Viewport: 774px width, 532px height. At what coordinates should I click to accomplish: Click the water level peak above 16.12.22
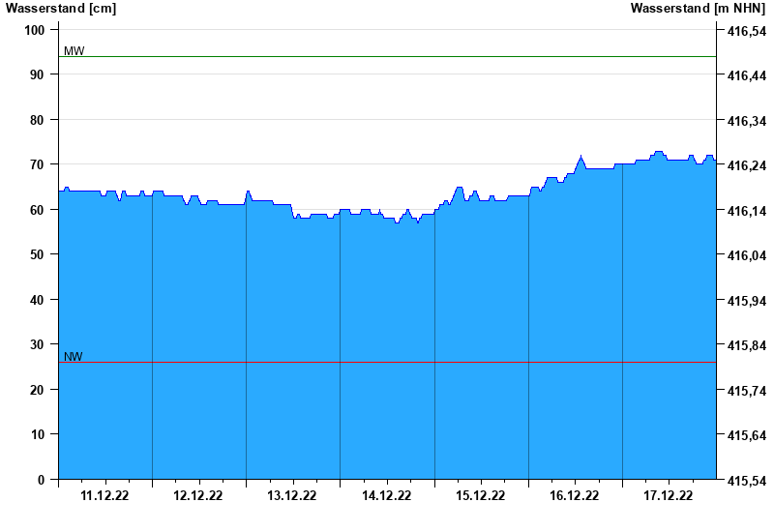[580, 157]
